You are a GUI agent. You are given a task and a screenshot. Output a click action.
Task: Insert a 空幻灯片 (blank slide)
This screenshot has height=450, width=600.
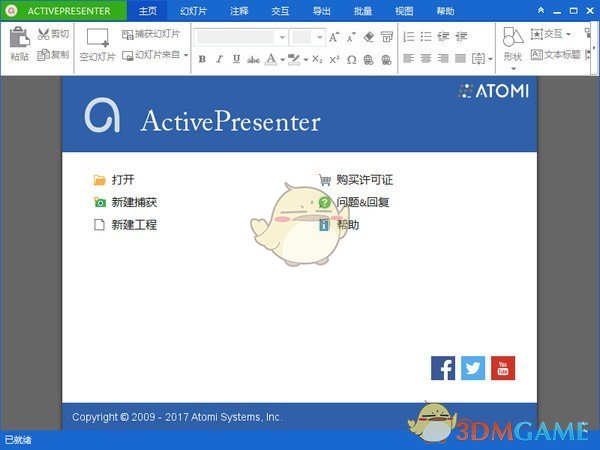97,45
